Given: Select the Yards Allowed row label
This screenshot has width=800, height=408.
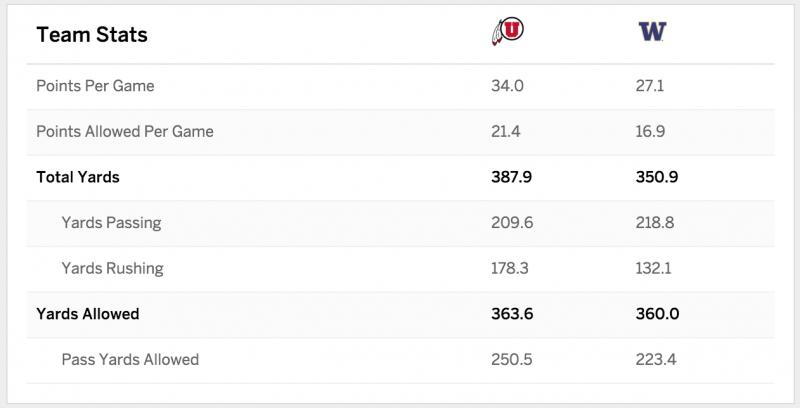Looking at the screenshot, I should point(88,314).
